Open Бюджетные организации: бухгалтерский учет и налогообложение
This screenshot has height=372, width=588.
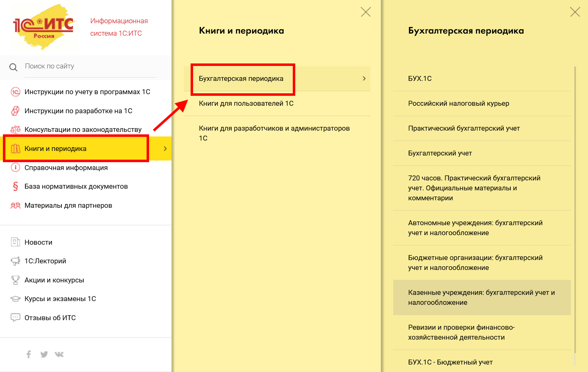pyautogui.click(x=482, y=263)
